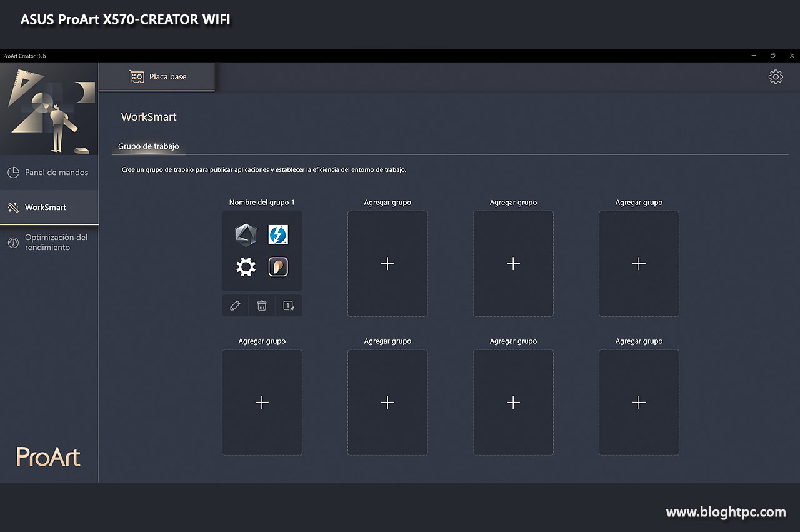Click the gear app shortcut inside group 1
Viewport: 800px width, 532px height.
point(246,266)
